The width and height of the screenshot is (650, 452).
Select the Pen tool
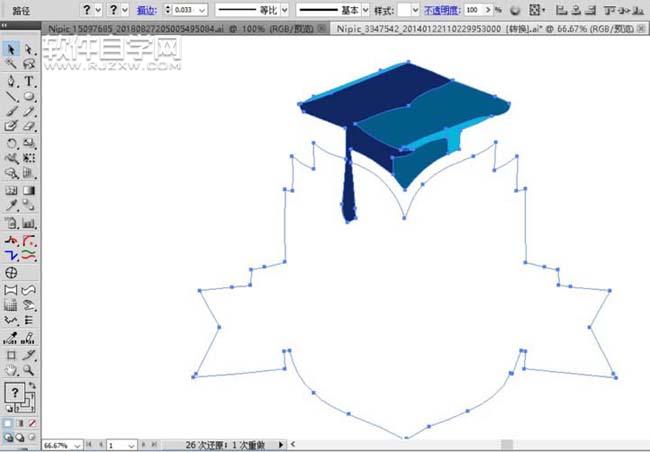[x=11, y=81]
